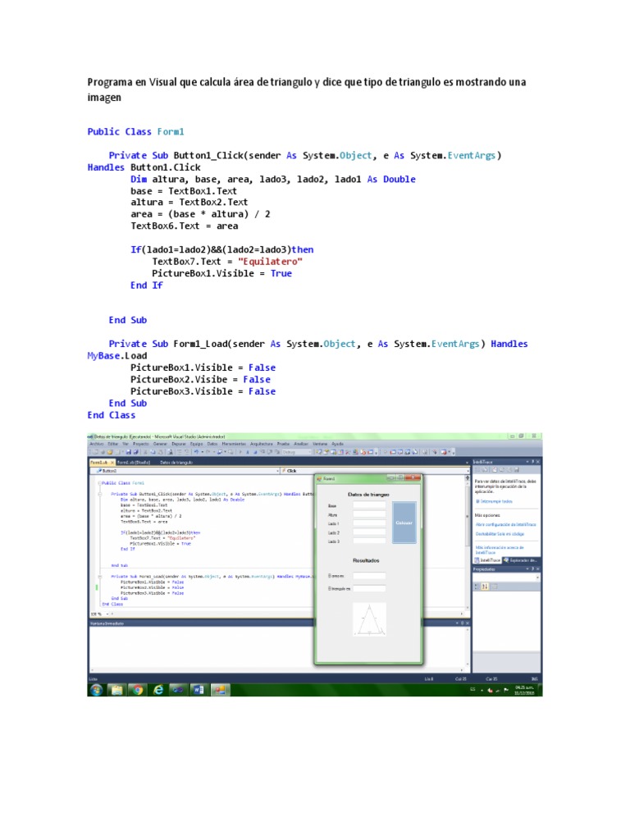
Task: Click the Abrir configuración de IntelliTrace link
Action: 505,524
